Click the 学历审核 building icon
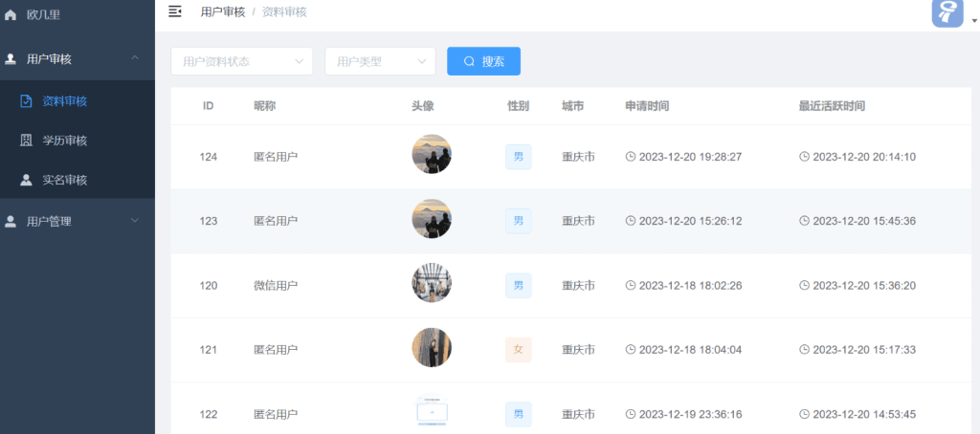The width and height of the screenshot is (980, 434). pyautogui.click(x=26, y=141)
